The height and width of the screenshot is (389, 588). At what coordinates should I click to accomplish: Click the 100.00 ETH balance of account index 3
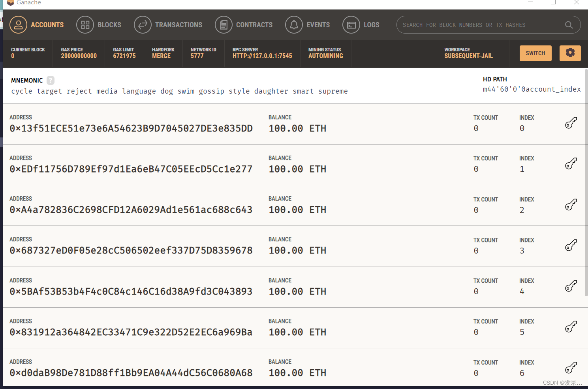coord(297,250)
